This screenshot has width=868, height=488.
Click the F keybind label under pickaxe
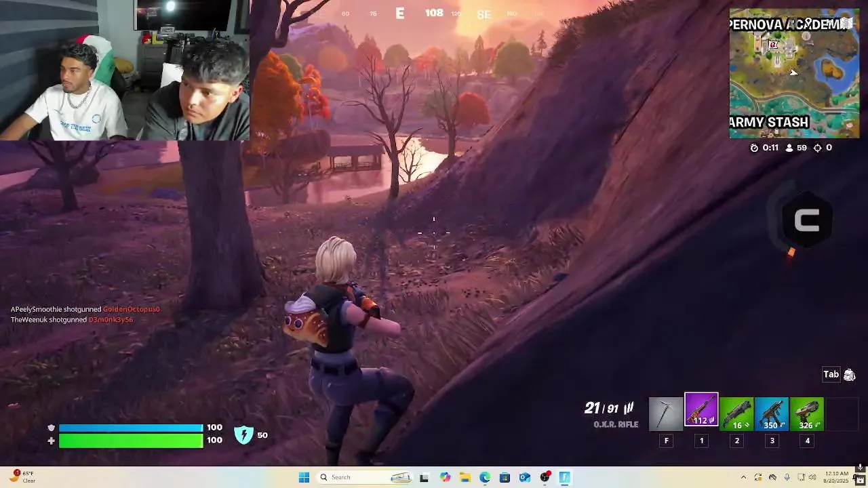tap(666, 441)
